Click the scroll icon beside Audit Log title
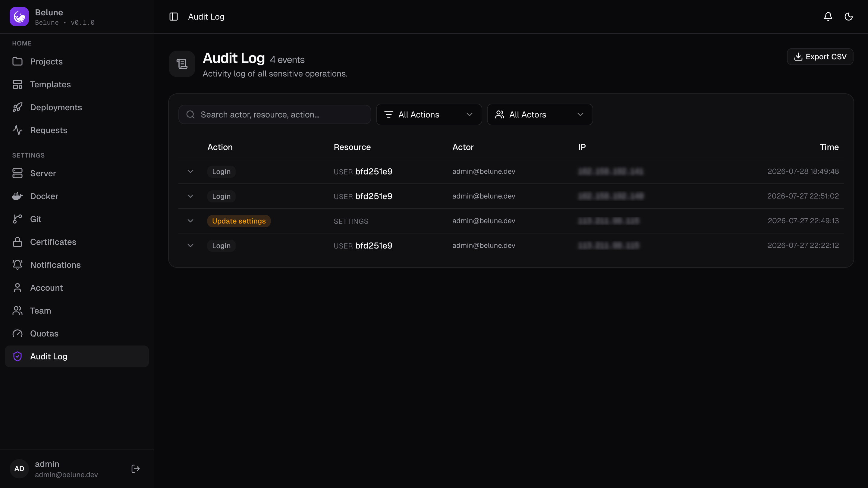 [182, 64]
